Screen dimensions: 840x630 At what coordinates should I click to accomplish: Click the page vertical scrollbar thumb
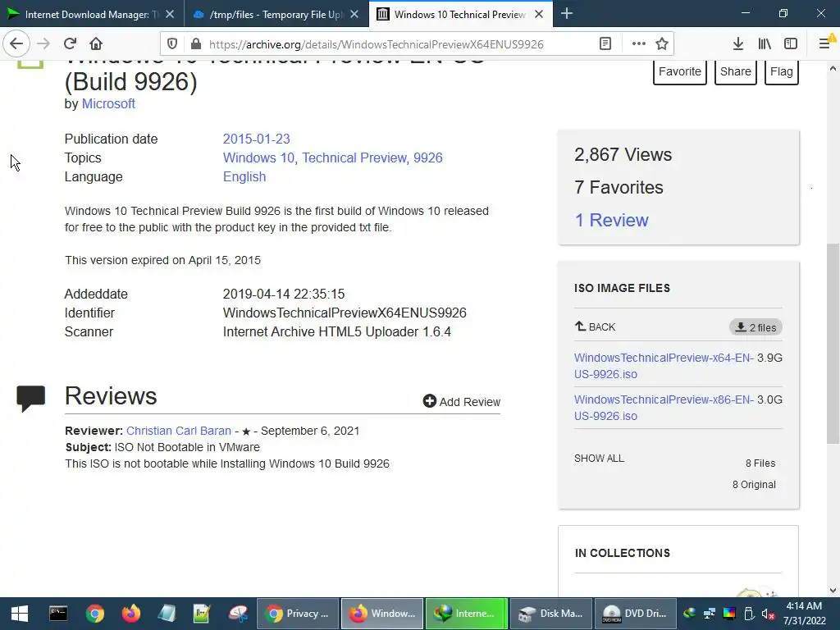(833, 343)
